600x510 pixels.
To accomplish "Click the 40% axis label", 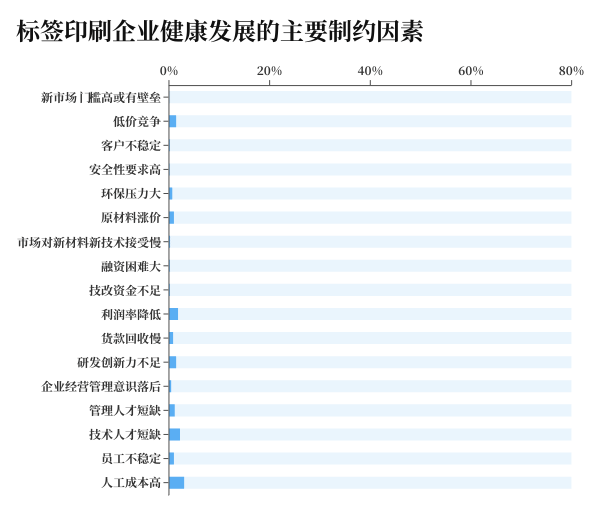I will (x=370, y=71).
